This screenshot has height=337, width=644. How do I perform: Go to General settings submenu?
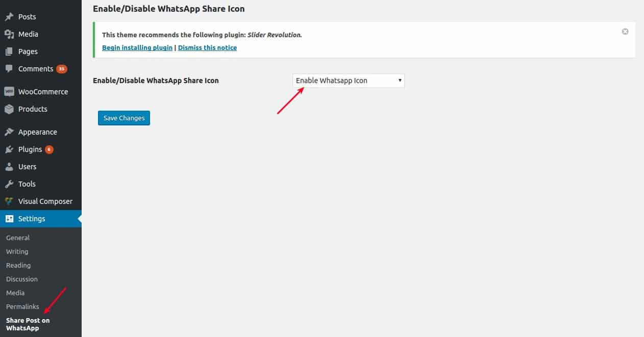pos(18,238)
